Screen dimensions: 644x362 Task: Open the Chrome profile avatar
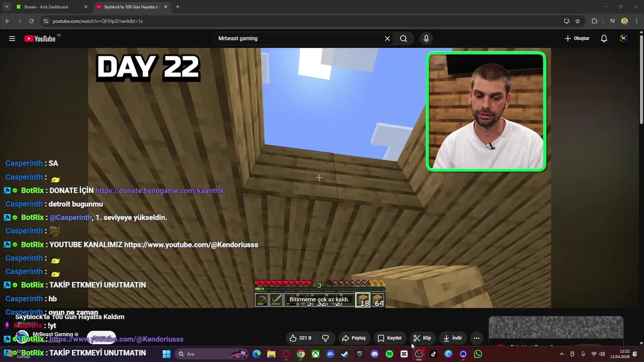pos(624,21)
